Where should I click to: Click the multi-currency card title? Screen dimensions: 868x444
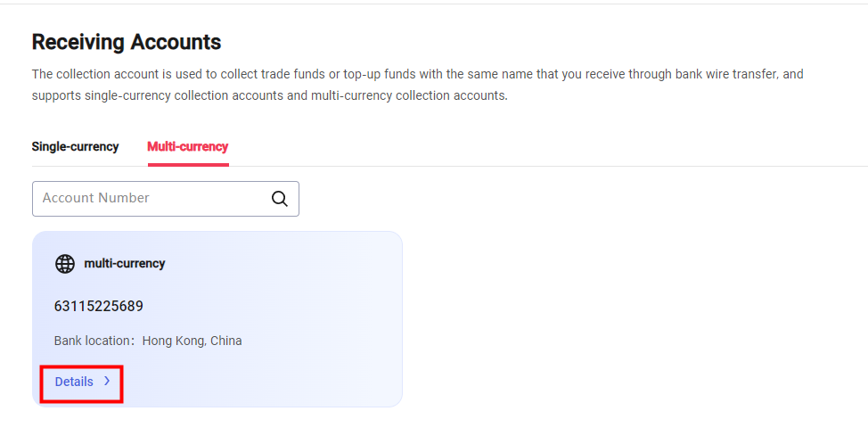click(x=124, y=264)
